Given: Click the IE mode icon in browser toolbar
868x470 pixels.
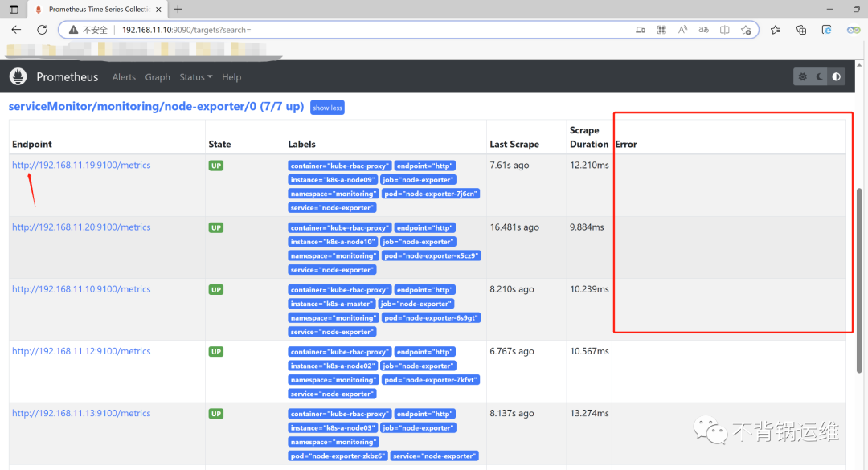Looking at the screenshot, I should pyautogui.click(x=826, y=30).
